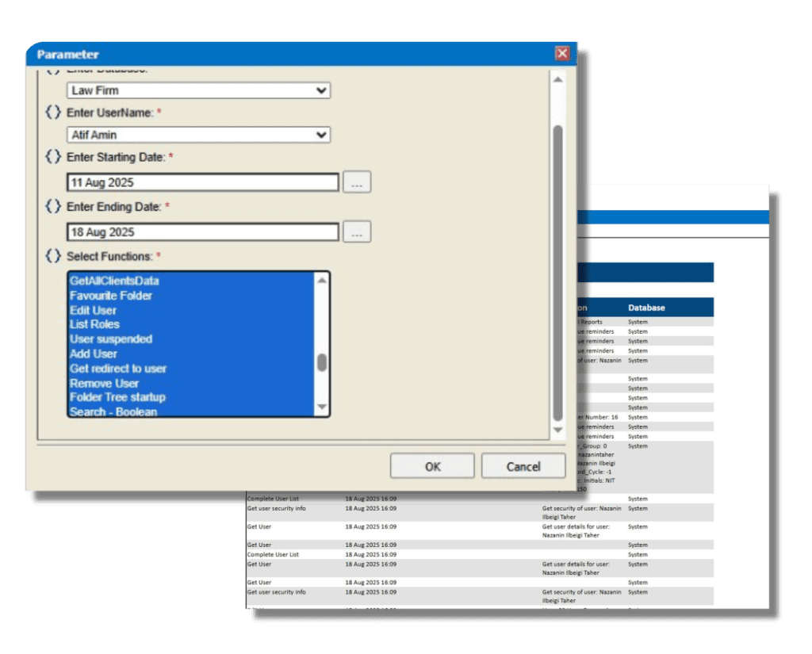Choose Remove User from functions list

coord(104,383)
